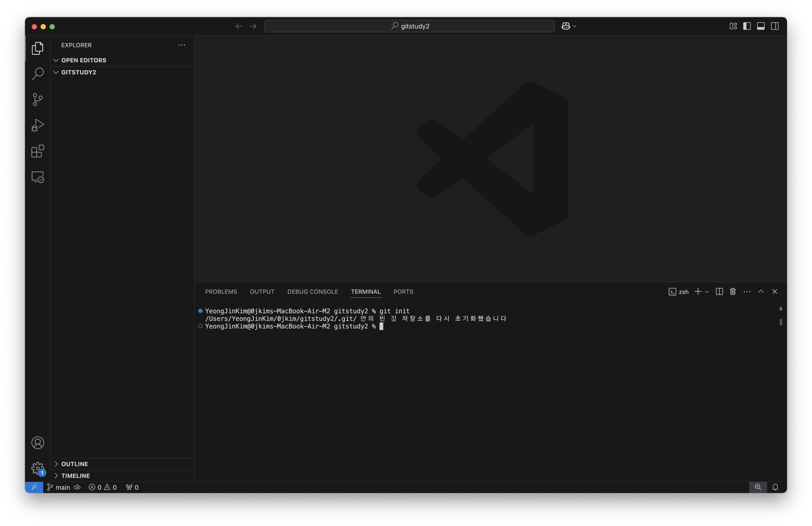Expand the TIMELINE section

point(122,475)
